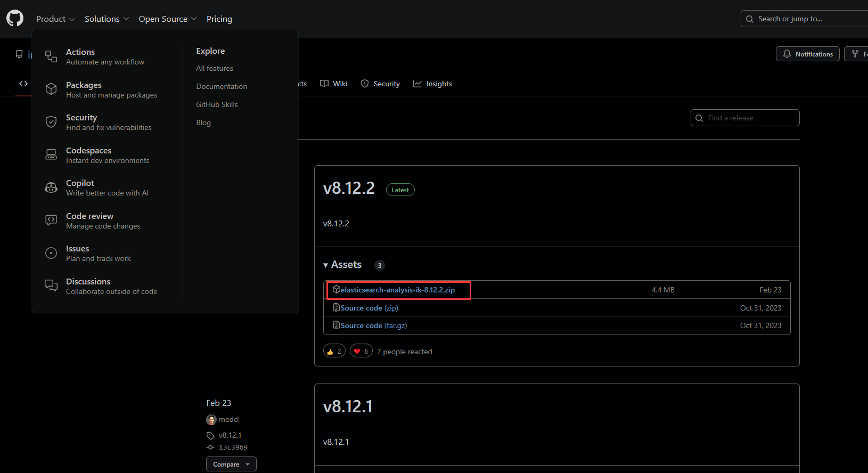
Task: Open the Actions workflow icon
Action: [51, 56]
